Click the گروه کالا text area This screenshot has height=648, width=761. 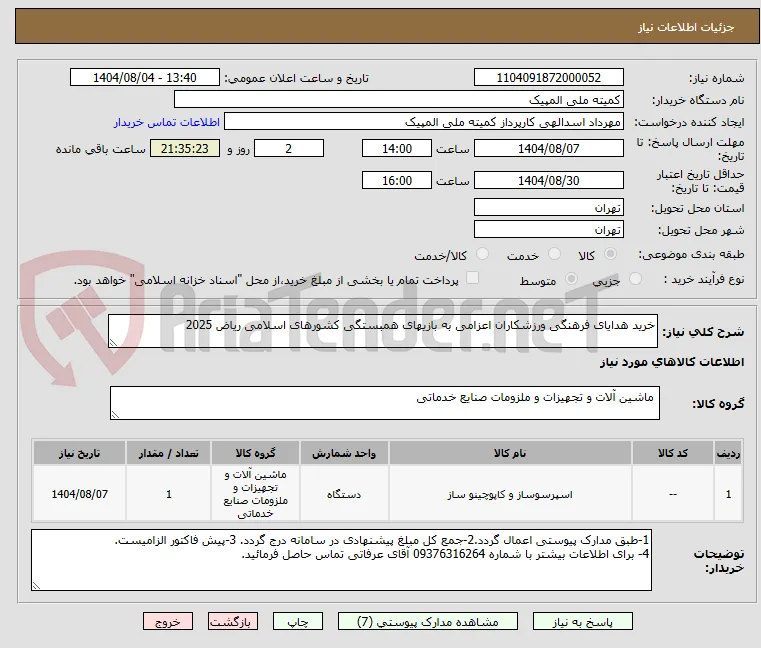(x=384, y=403)
